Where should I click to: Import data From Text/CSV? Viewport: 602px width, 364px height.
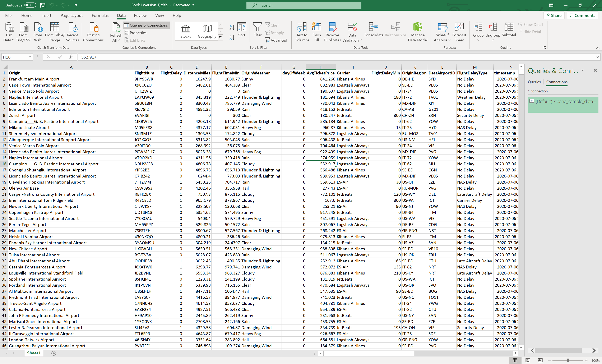[23, 32]
